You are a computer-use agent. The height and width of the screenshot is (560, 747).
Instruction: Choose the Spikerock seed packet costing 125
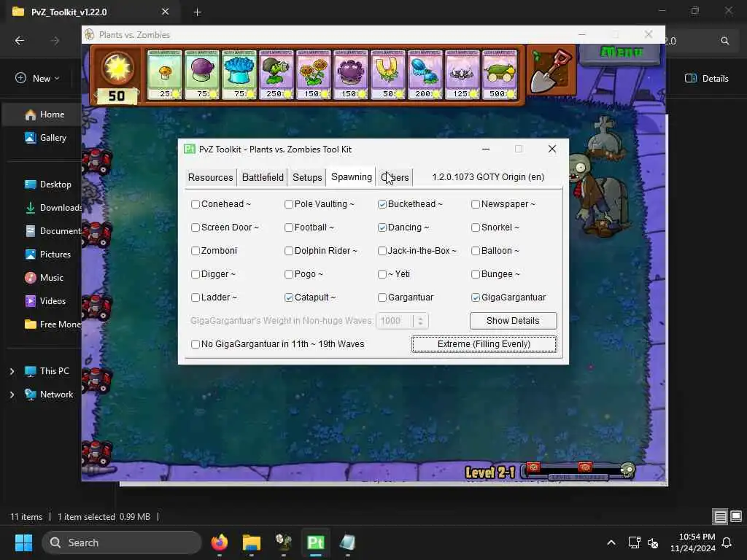pyautogui.click(x=462, y=74)
